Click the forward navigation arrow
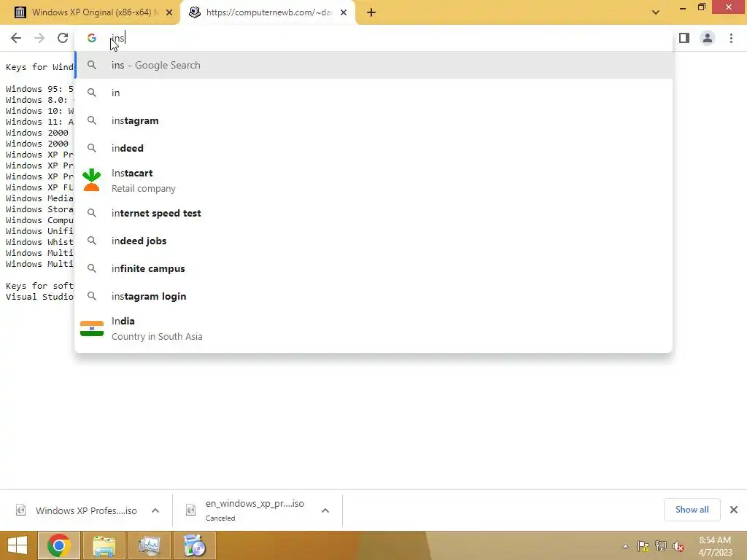The height and width of the screenshot is (560, 747). point(39,38)
